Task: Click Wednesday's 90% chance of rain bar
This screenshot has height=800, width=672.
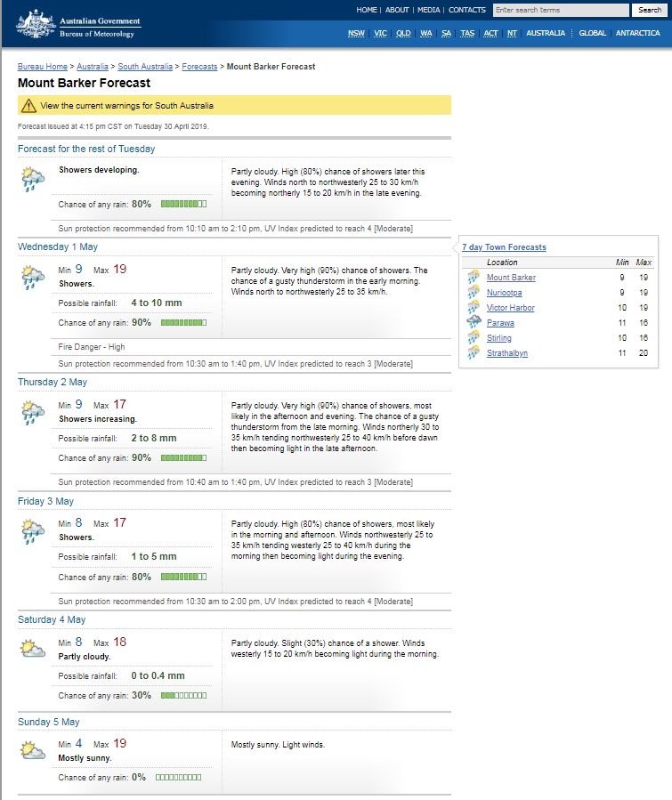Action: [183, 322]
